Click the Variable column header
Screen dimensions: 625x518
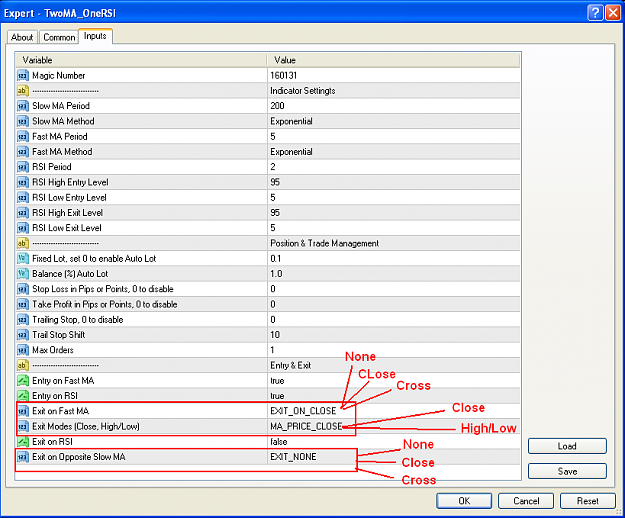tap(141, 60)
